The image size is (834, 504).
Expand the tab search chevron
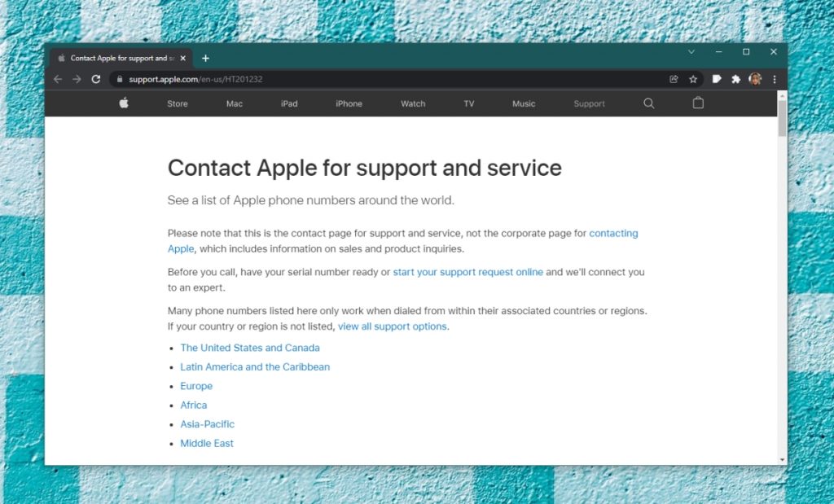pos(691,52)
